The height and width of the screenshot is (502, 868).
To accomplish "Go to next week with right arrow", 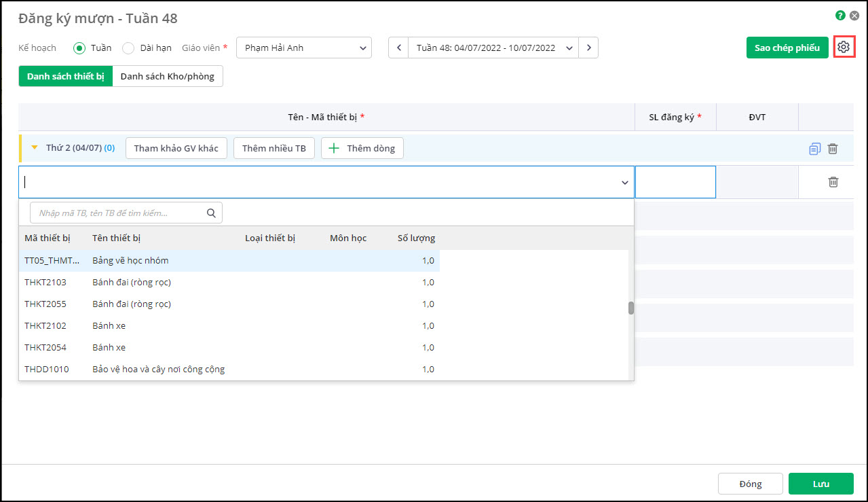I will point(588,48).
